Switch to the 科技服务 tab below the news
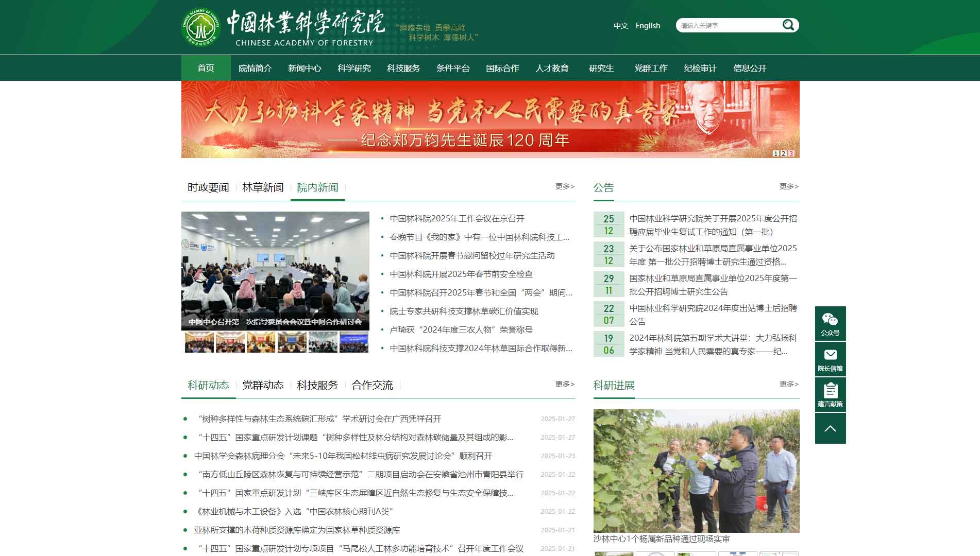The image size is (980, 556). 317,385
